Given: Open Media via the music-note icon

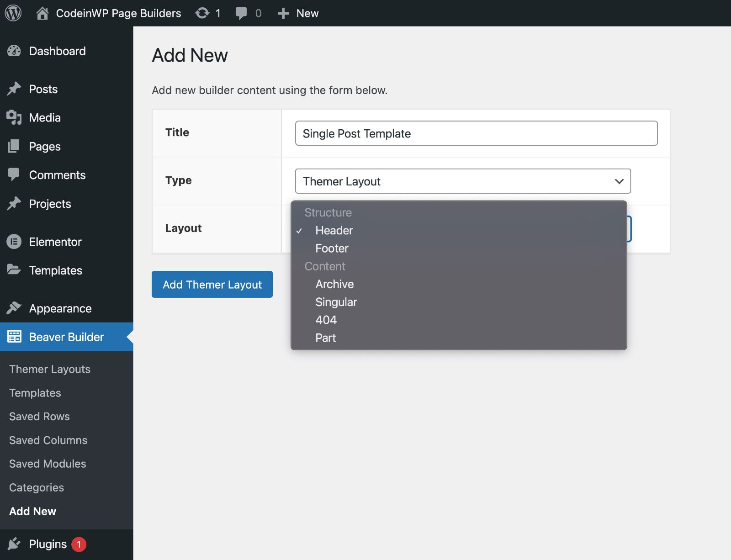Looking at the screenshot, I should (14, 117).
